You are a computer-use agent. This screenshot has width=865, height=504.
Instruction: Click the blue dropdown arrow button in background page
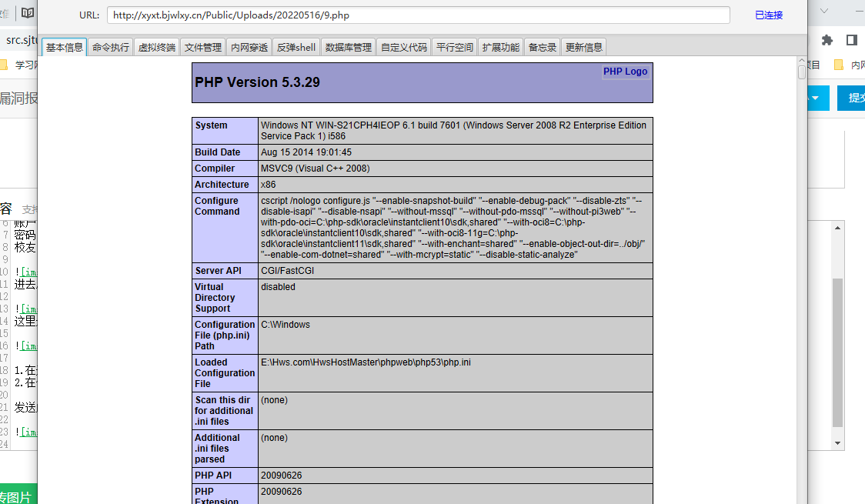pyautogui.click(x=819, y=98)
